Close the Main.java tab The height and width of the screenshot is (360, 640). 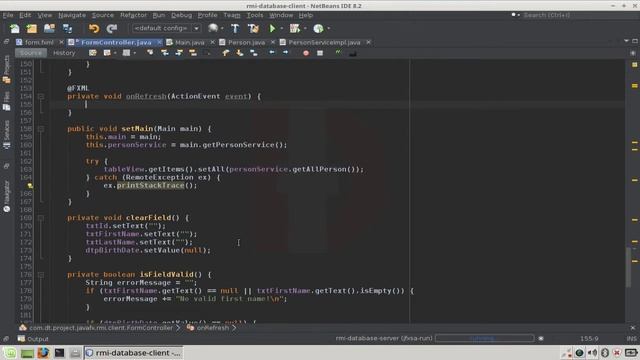(x=212, y=42)
